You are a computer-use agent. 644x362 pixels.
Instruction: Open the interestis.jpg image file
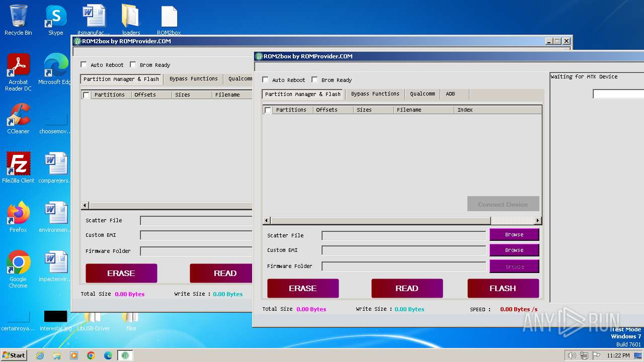tap(55, 321)
